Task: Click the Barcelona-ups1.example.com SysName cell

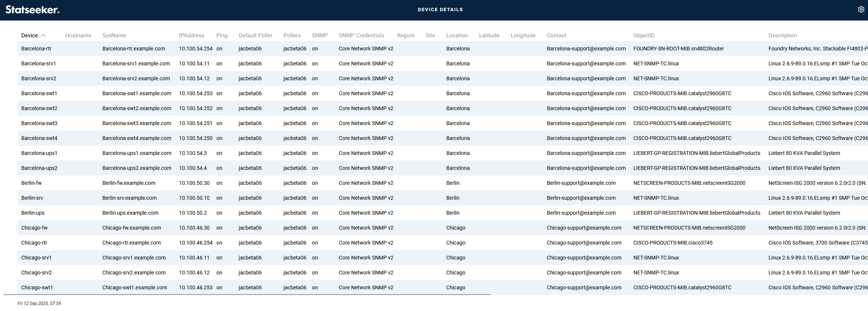Action: (x=137, y=153)
